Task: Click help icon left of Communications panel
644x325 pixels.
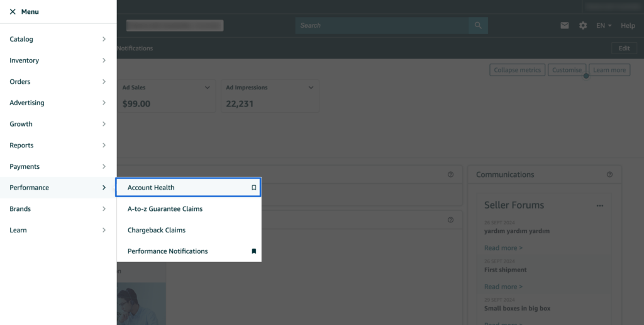Action: tap(450, 174)
